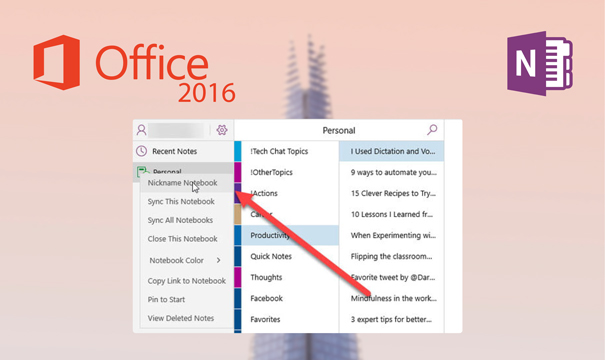This screenshot has height=360, width=605.
Task: Open the Productivity section
Action: click(290, 235)
